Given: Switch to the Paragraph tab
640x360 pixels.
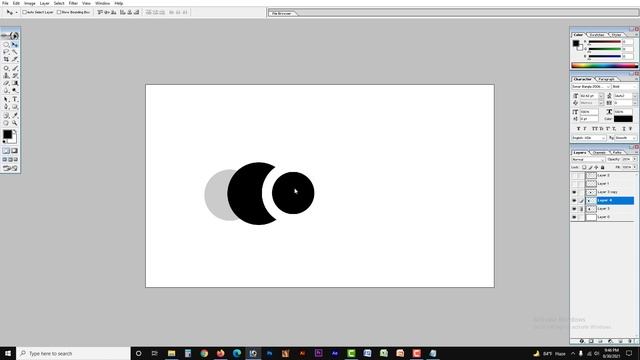Looking at the screenshot, I should tap(606, 79).
